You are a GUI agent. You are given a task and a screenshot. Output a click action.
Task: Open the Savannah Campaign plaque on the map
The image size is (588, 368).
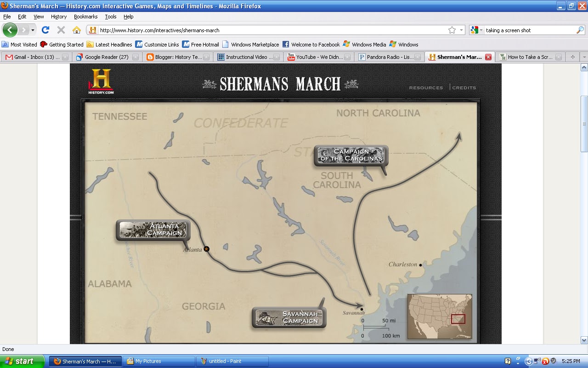288,317
